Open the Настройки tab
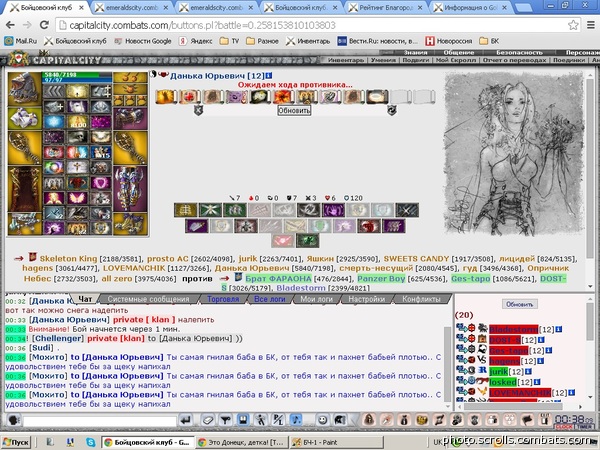 click(x=367, y=299)
